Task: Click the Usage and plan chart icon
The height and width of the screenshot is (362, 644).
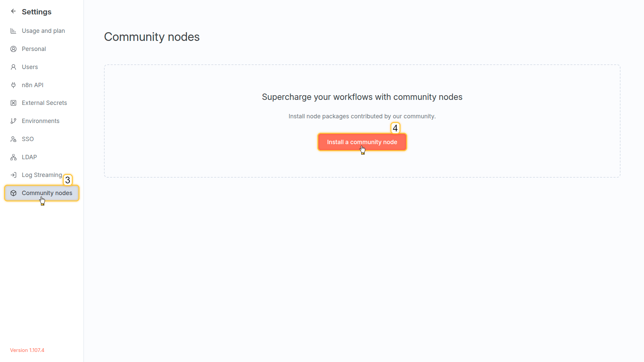Action: click(x=13, y=31)
